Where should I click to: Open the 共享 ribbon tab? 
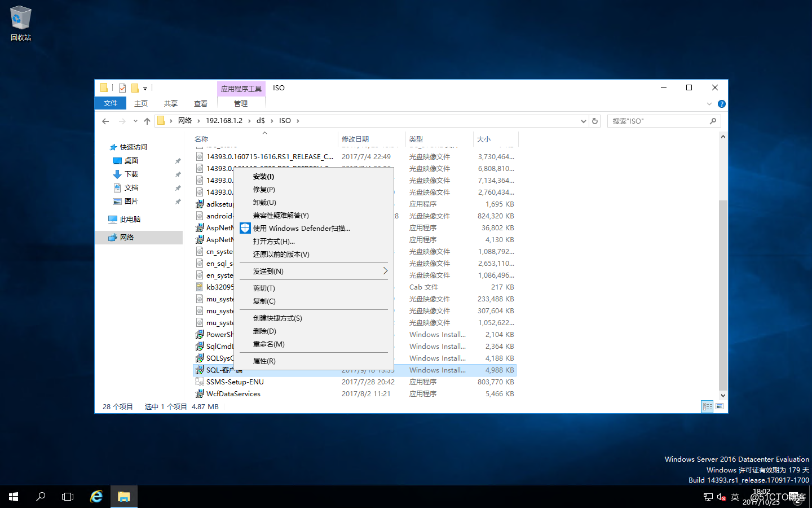tap(171, 103)
